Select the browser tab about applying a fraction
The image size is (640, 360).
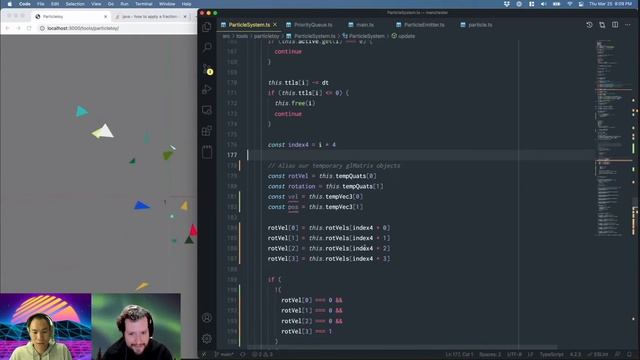(151, 17)
